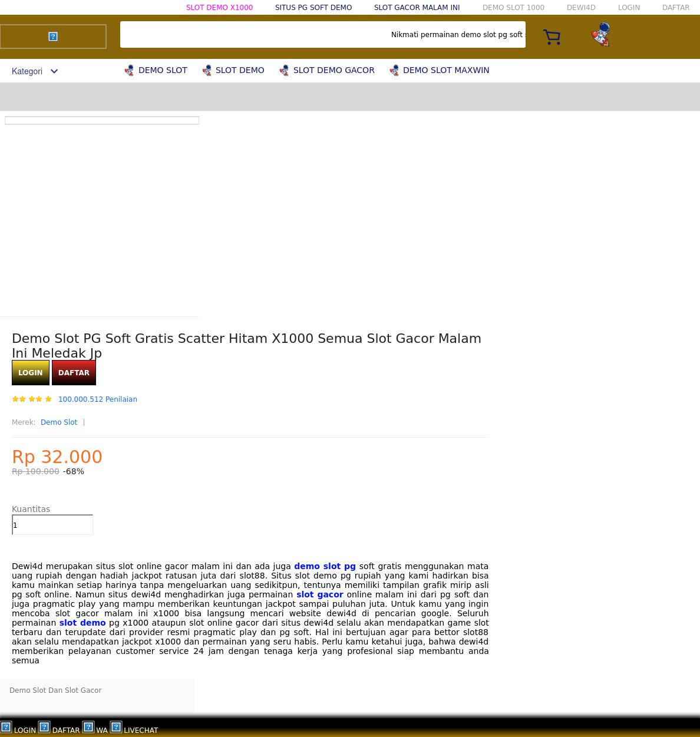Click the shopping cart icon

point(552,37)
